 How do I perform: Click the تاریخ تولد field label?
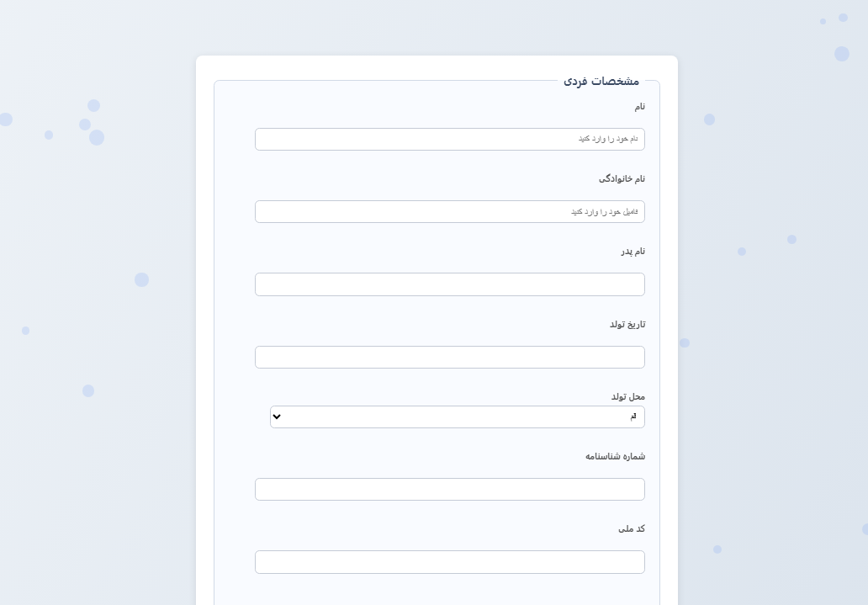point(627,325)
